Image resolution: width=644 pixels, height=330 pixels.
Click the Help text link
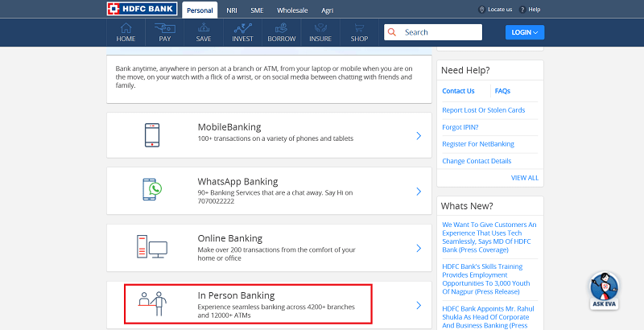tap(535, 10)
